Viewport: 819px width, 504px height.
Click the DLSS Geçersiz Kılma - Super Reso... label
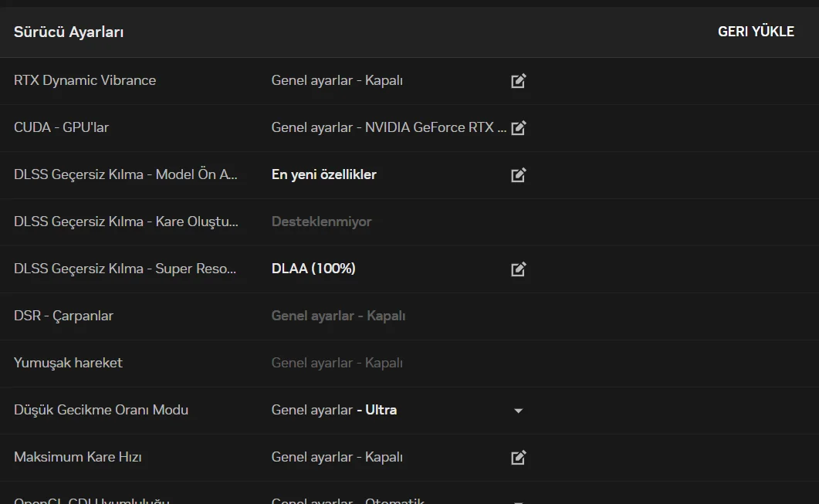pyautogui.click(x=126, y=269)
